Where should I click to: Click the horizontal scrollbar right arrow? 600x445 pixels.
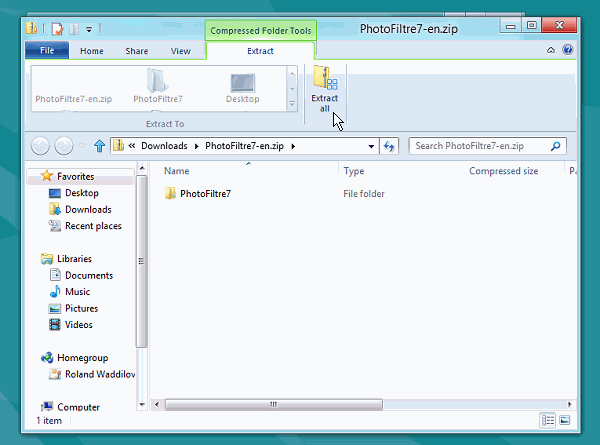tap(570, 404)
